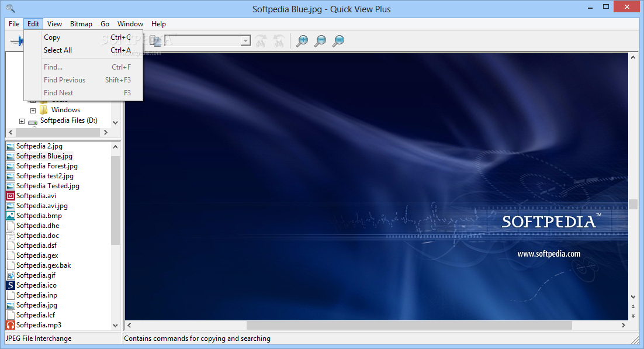The height and width of the screenshot is (349, 644).
Task: Click the Find... entry in Edit menu
Action: tap(84, 67)
